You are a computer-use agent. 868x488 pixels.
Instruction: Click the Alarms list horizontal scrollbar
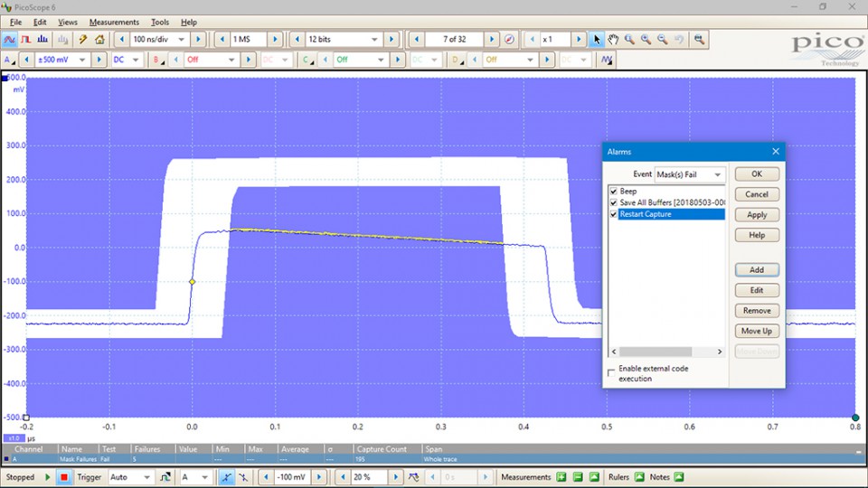656,352
